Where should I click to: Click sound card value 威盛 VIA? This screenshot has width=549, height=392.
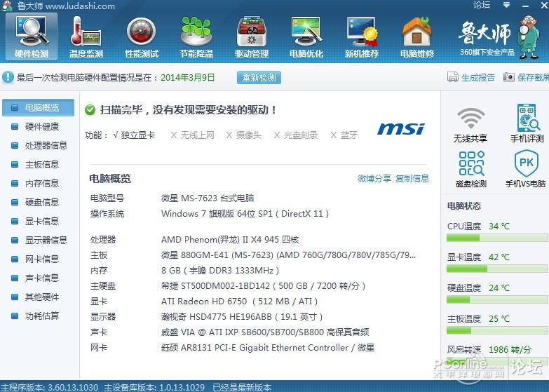tap(265, 332)
